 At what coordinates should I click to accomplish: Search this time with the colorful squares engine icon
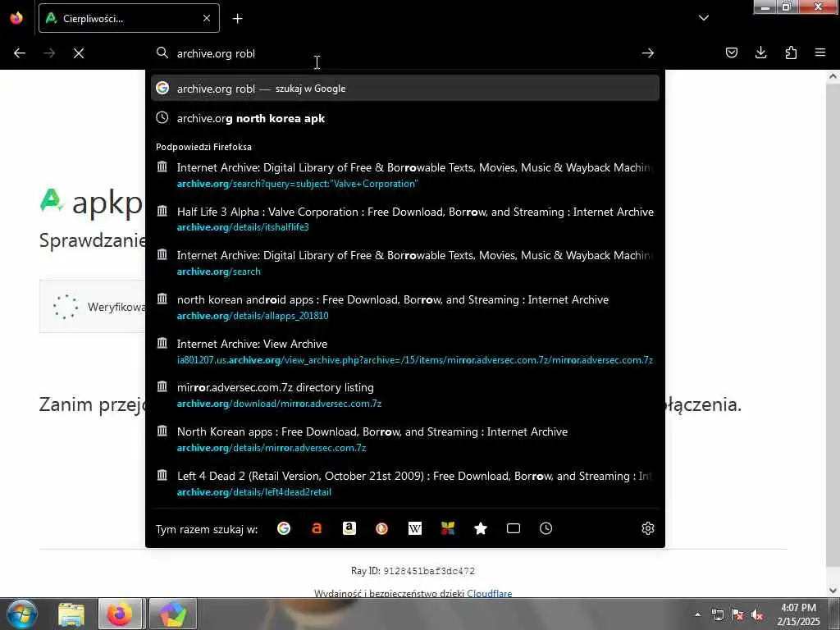click(x=448, y=529)
